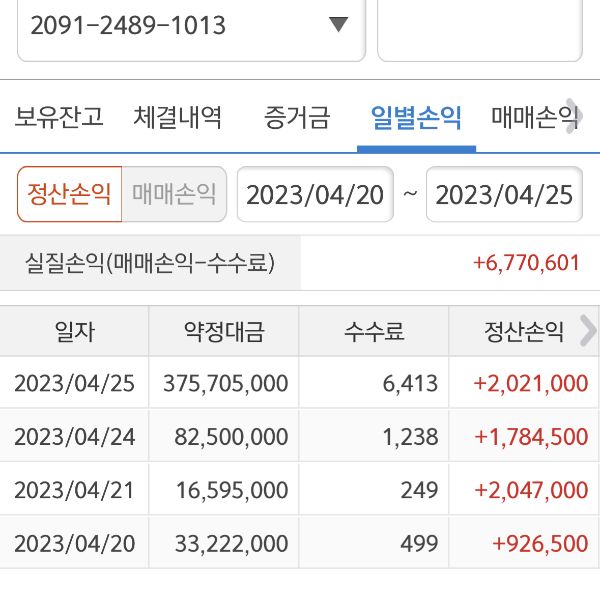
Task: Click the start date field 2023/04/20
Action: (315, 194)
